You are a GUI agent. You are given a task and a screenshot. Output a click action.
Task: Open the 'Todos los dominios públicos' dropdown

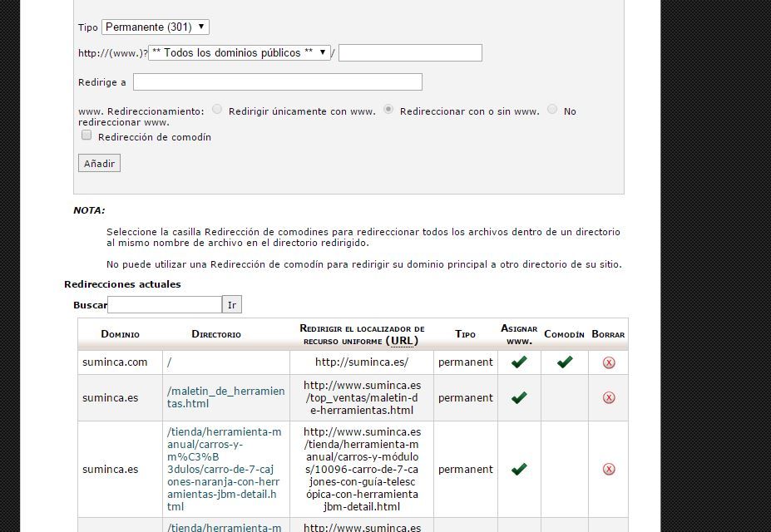coord(239,52)
